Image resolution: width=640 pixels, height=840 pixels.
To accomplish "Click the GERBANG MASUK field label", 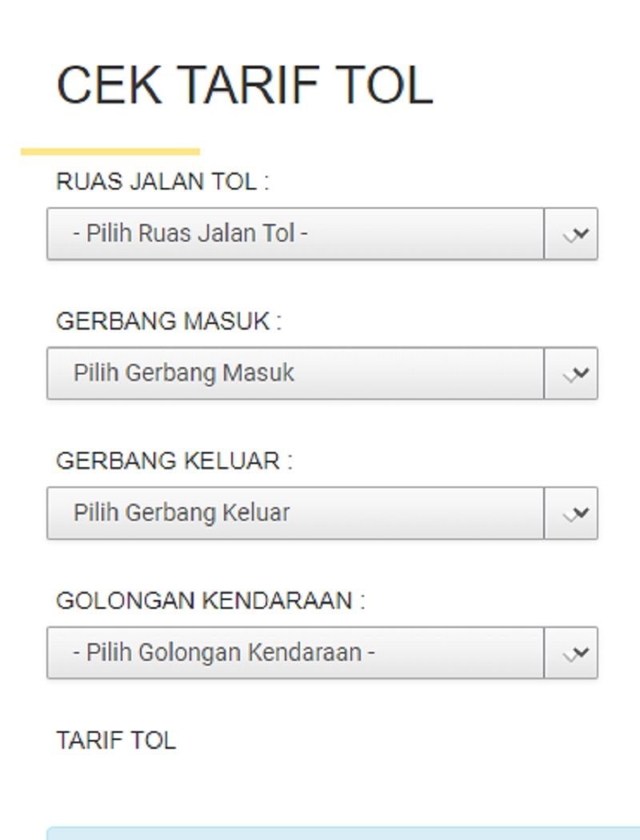I will [168, 322].
